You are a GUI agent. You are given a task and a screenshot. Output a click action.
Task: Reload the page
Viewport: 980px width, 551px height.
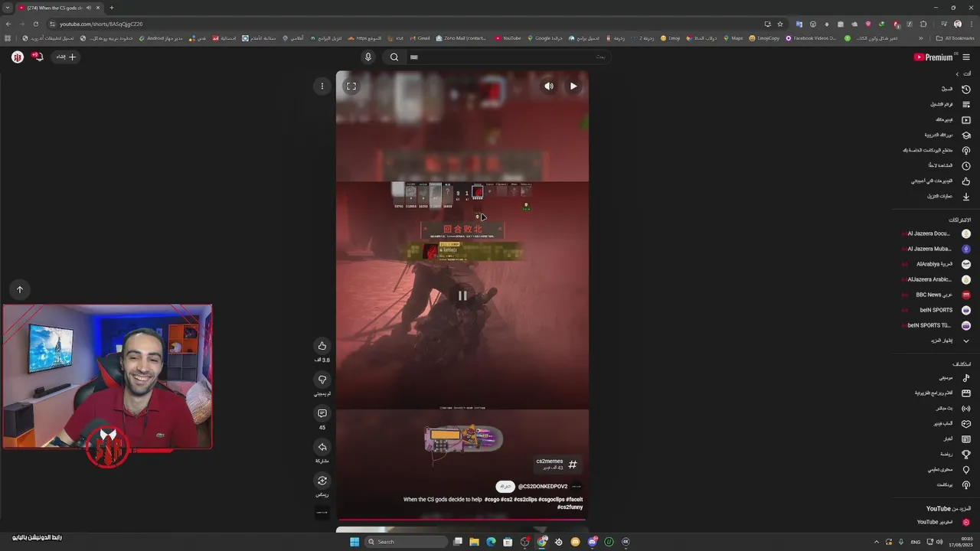35,24
